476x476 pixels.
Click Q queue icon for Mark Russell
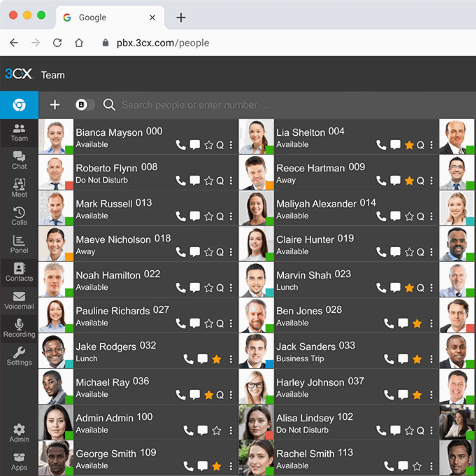(220, 216)
